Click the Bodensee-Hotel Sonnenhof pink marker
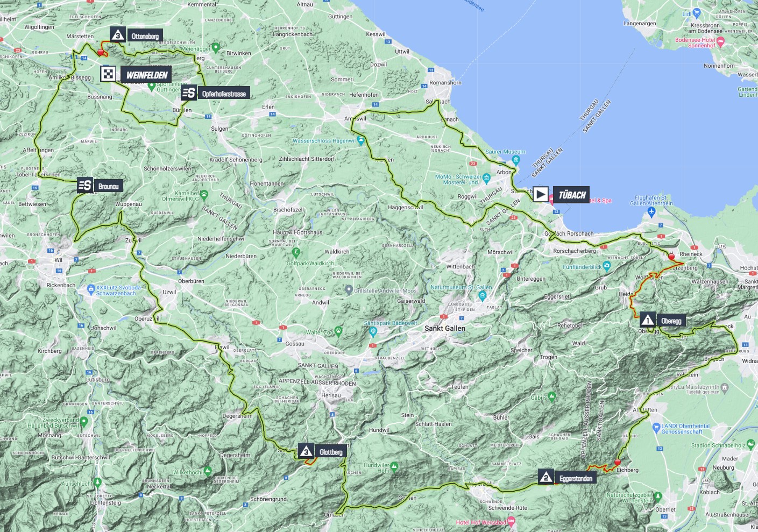 click(x=721, y=42)
